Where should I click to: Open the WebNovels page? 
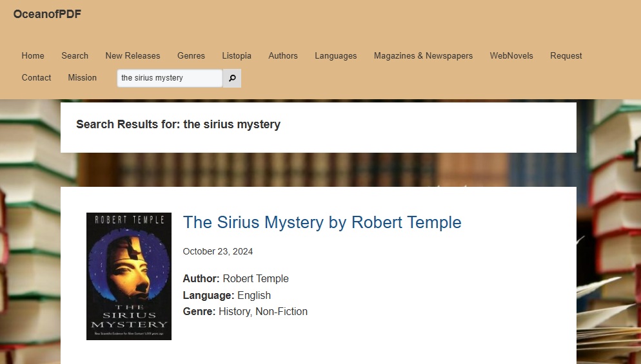pos(511,56)
